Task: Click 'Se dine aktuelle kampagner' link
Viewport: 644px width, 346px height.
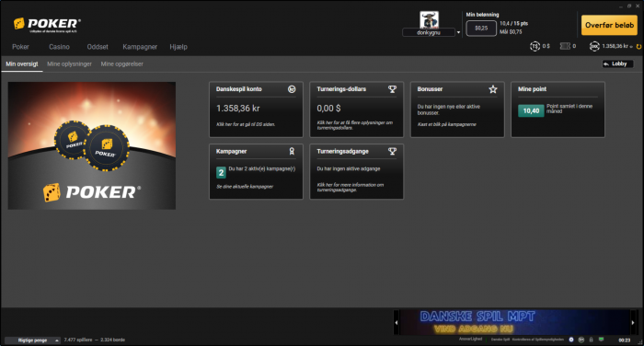Action: click(245, 187)
